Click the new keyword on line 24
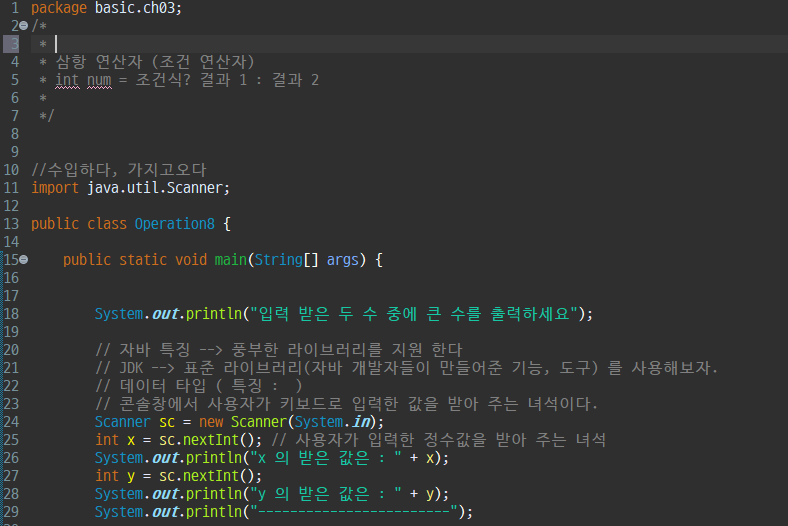 point(211,423)
